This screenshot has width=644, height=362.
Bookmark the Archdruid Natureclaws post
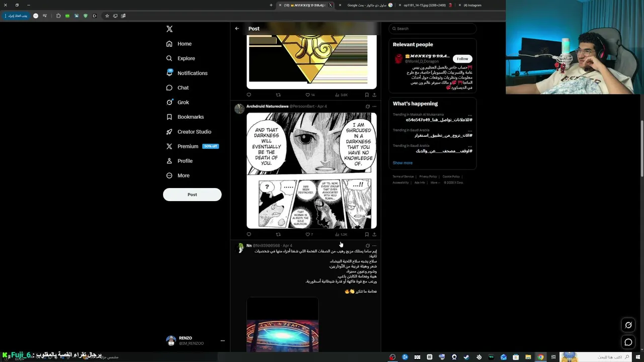[367, 234]
